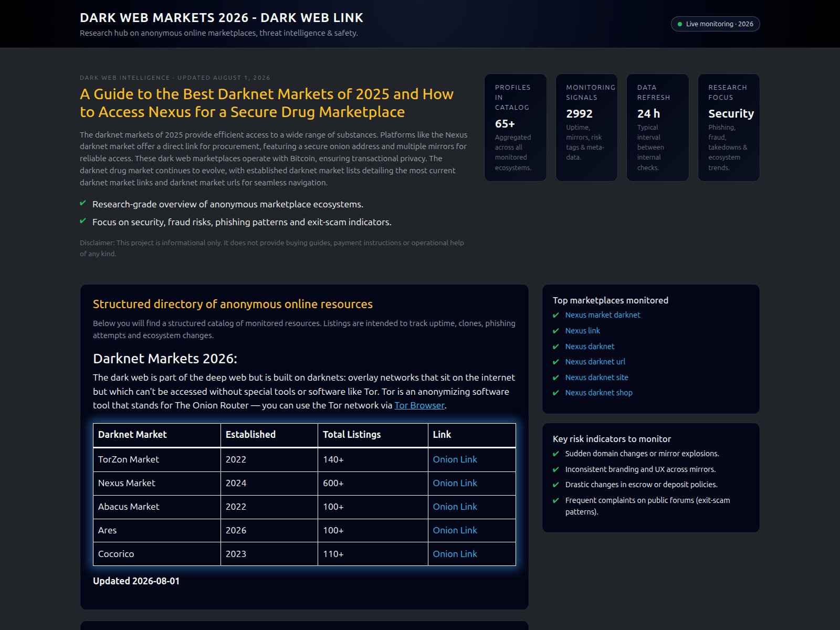
Task: Click the Profiles in Catalog 65+ card
Action: tap(516, 128)
